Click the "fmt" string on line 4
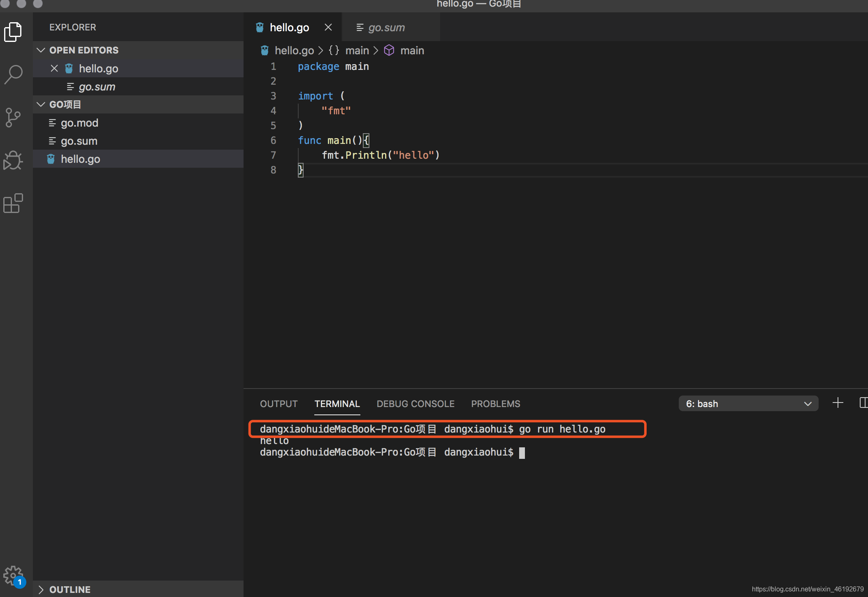The image size is (868, 597). [x=336, y=111]
